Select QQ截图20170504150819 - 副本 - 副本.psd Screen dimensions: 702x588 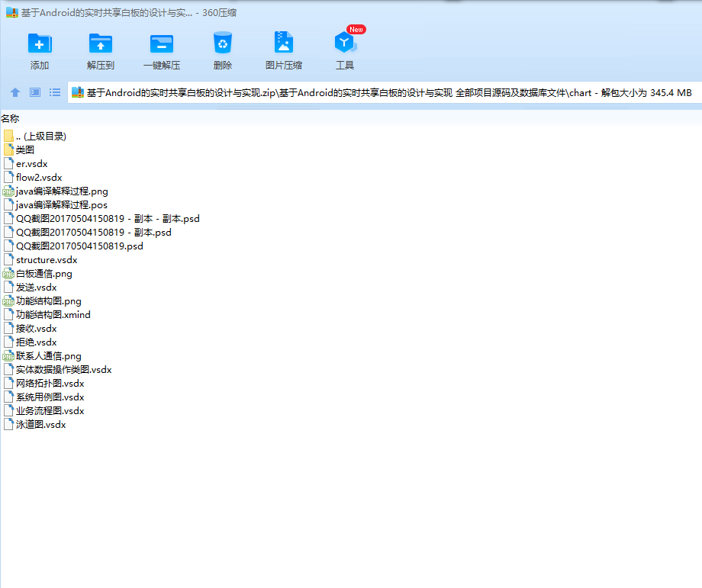pos(101,219)
